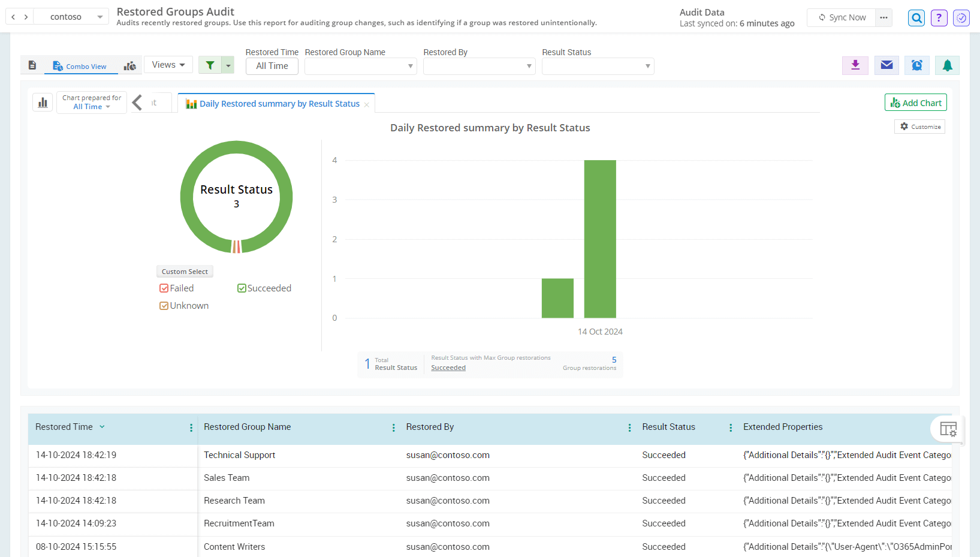Open the search magnifier icon

(916, 18)
